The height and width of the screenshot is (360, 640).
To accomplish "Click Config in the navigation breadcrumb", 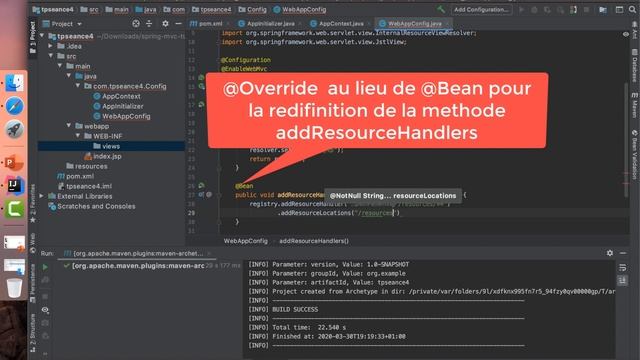I will 253,9.
